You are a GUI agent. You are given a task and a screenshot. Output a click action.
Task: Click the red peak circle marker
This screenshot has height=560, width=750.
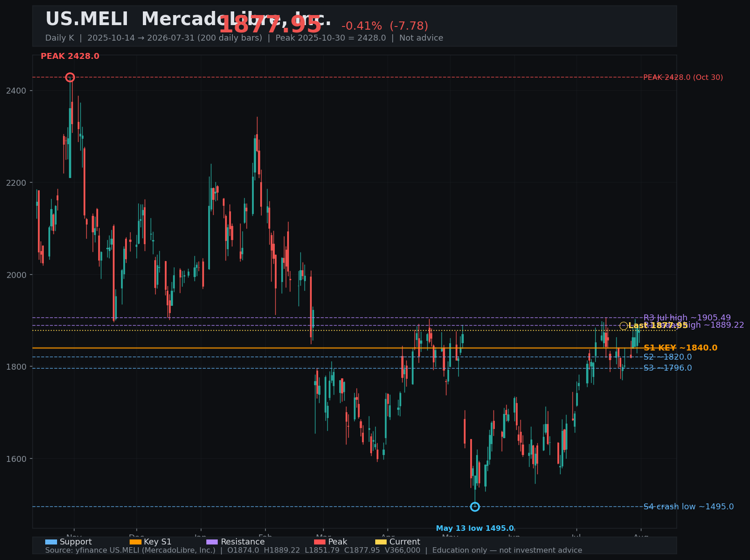[70, 77]
